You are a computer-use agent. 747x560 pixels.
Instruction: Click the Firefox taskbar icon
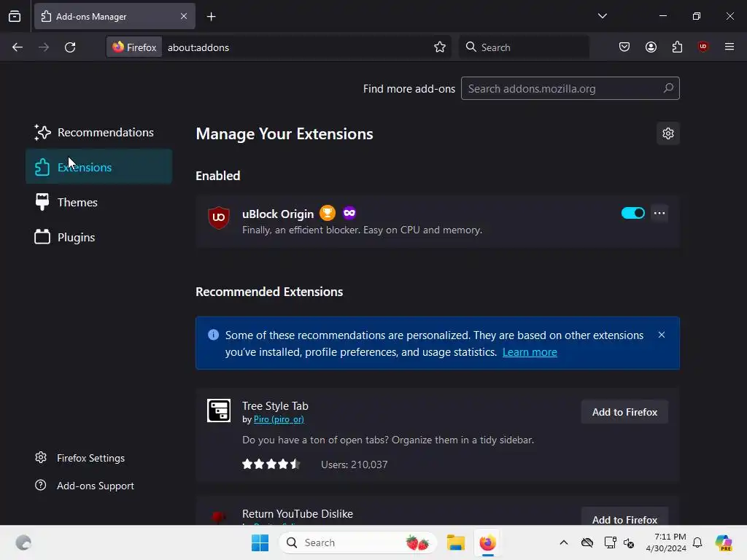coord(487,542)
